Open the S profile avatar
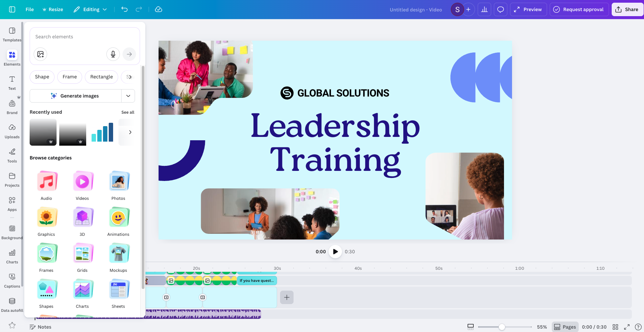 (x=457, y=9)
